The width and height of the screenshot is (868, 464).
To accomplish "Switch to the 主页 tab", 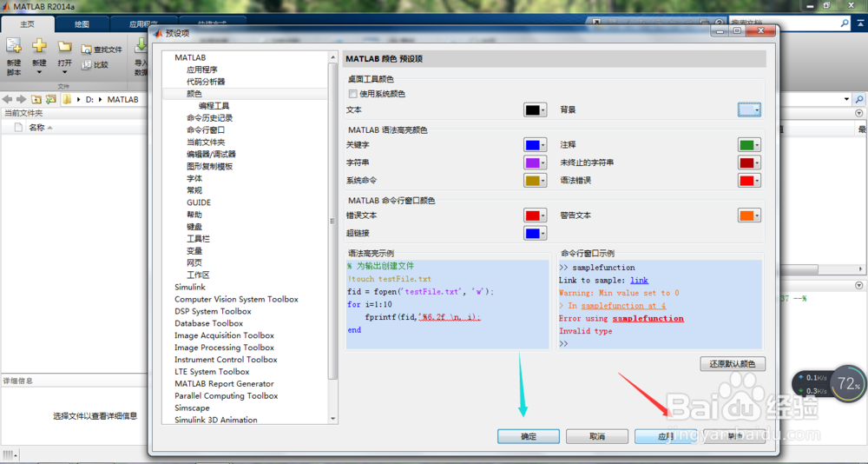I will tap(28, 23).
